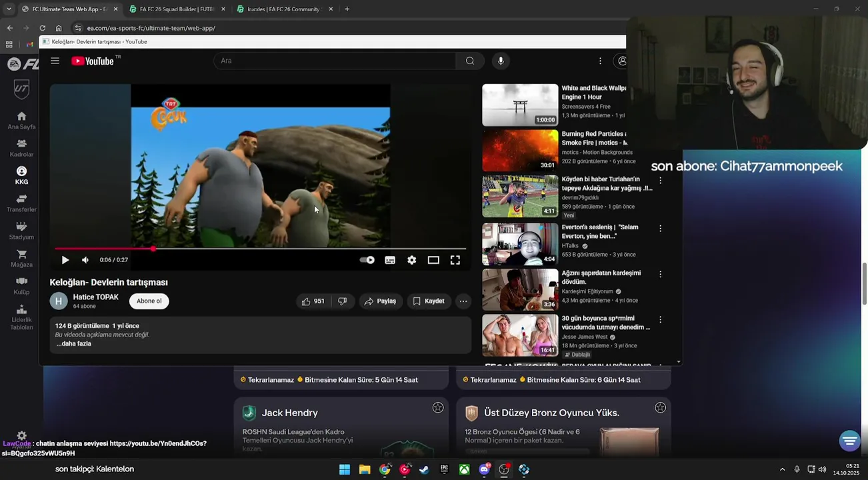Viewport: 868px width, 480px height.
Task: Open the browser tab search dropdown
Action: click(x=9, y=9)
